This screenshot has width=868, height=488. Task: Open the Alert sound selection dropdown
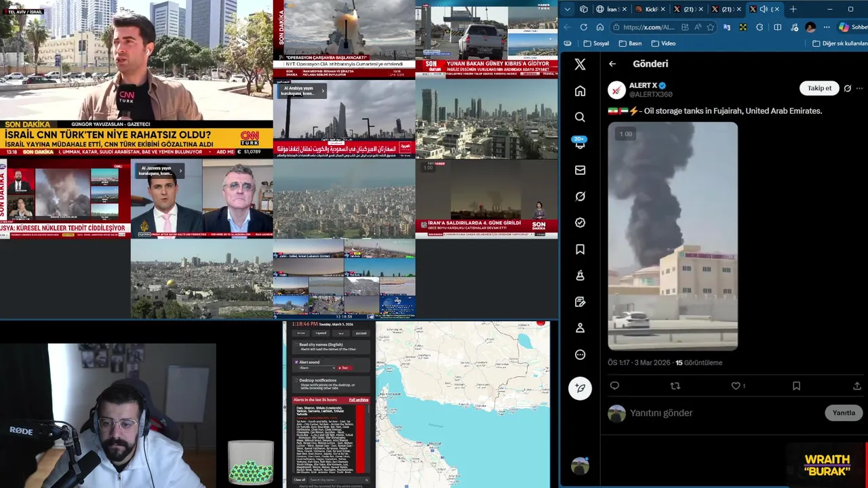tap(317, 368)
